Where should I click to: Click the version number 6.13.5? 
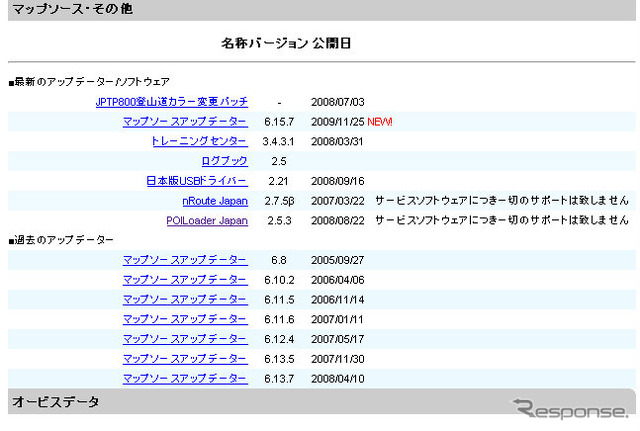click(x=279, y=359)
